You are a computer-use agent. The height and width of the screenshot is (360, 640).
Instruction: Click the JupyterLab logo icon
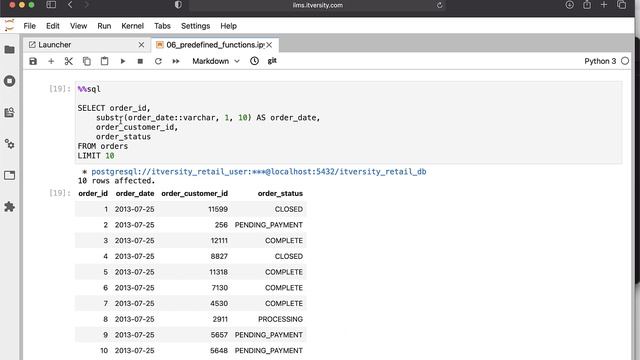click(x=9, y=25)
